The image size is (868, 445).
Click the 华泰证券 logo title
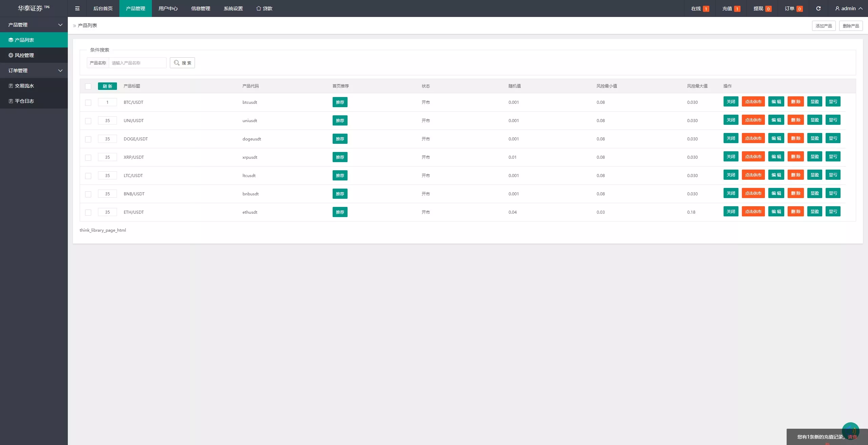34,8
